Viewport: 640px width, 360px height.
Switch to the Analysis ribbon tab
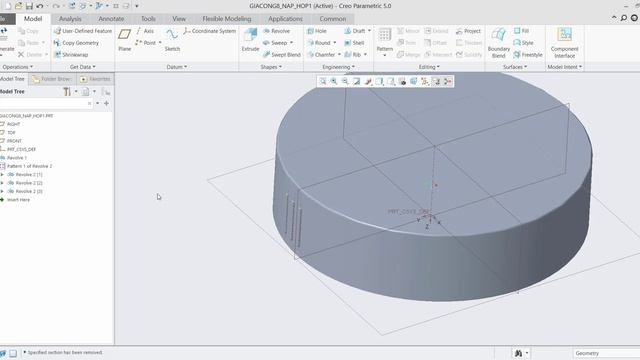click(70, 19)
